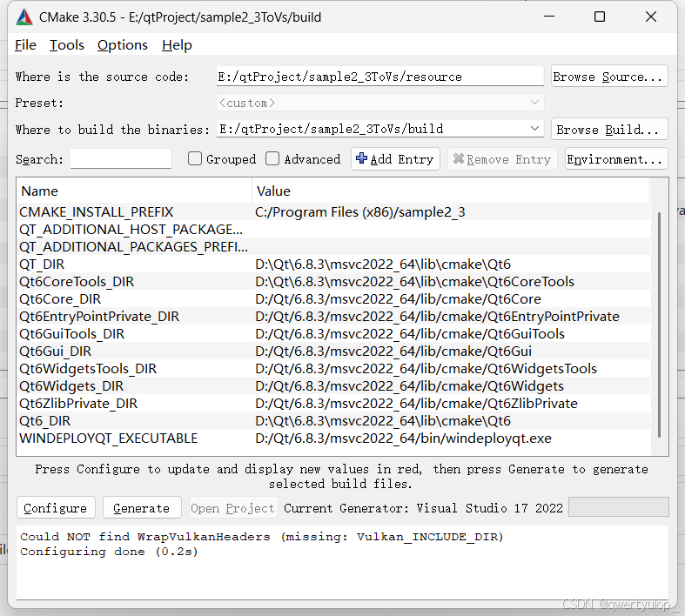The height and width of the screenshot is (616, 685).
Task: Click the Generate button
Action: 142,508
